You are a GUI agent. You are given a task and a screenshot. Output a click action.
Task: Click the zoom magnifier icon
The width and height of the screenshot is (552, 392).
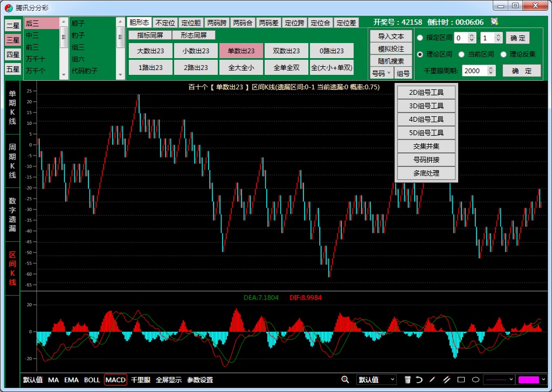[x=345, y=380]
